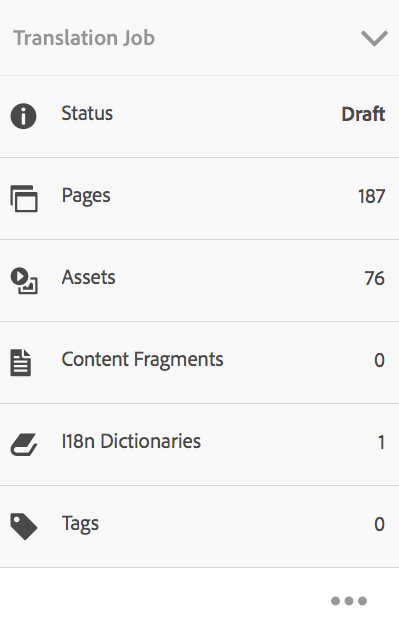This screenshot has width=399, height=627.
Task: Click the Pages stack icon
Action: click(x=24, y=198)
